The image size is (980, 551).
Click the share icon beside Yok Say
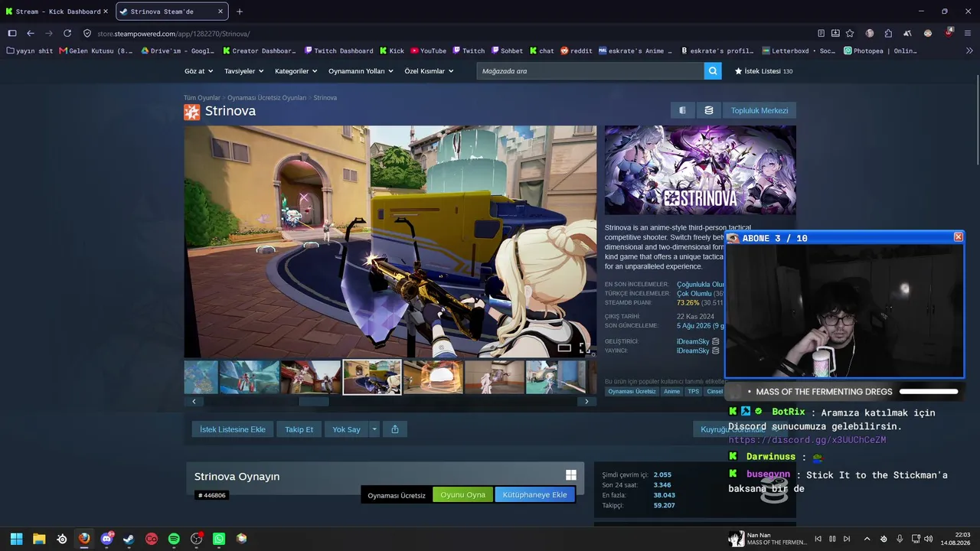click(x=395, y=429)
